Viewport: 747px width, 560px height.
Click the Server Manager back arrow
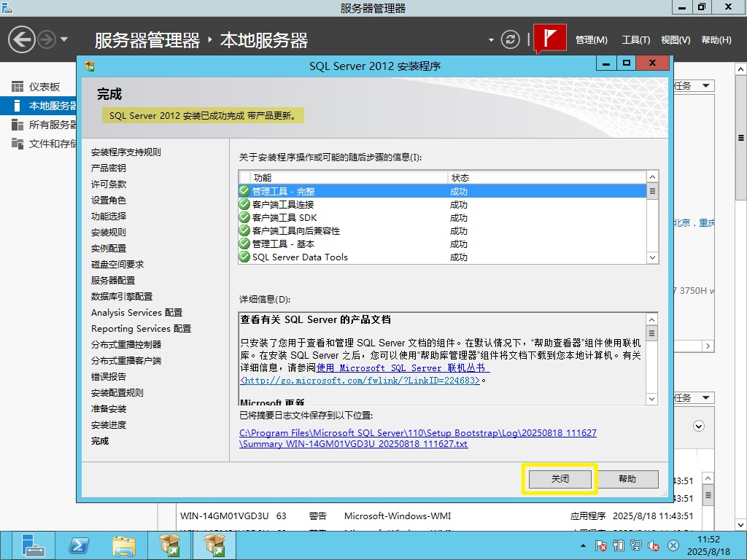[21, 39]
